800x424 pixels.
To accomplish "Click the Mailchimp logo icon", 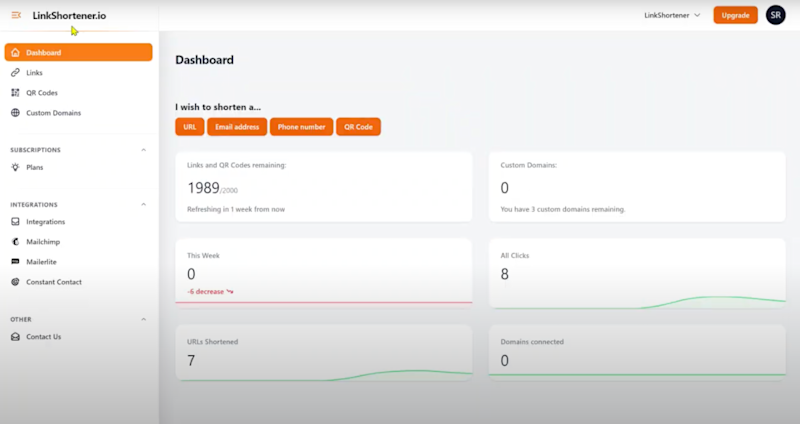I will point(15,242).
